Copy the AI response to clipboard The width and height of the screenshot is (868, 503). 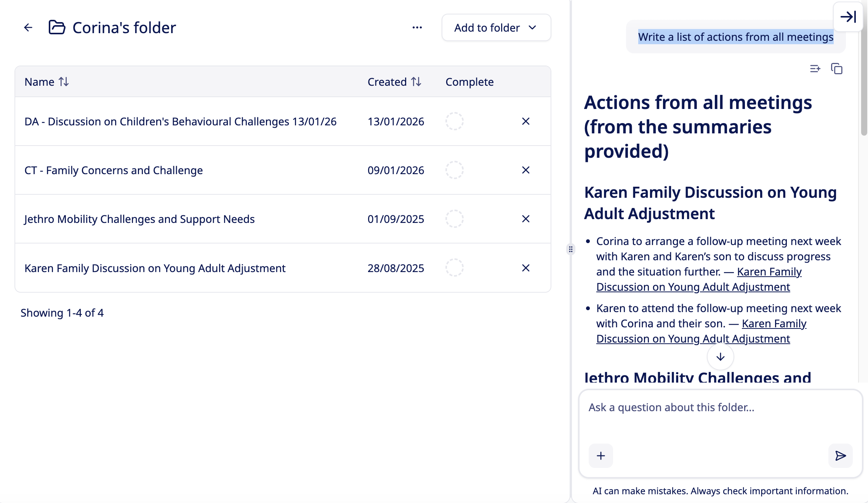point(837,69)
